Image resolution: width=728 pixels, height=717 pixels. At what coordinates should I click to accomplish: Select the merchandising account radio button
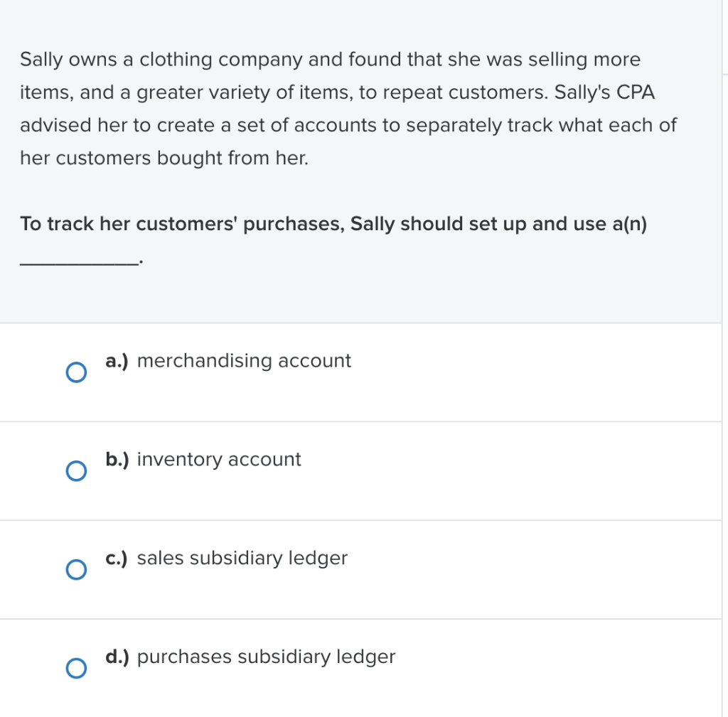click(76, 372)
